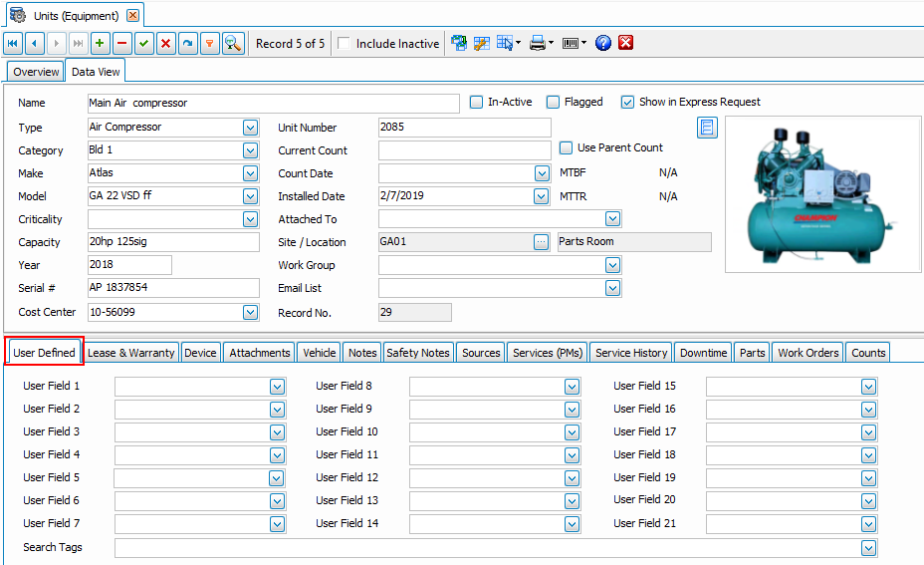The width and height of the screenshot is (924, 565).
Task: Expand the User Field 1 dropdown
Action: [x=278, y=387]
